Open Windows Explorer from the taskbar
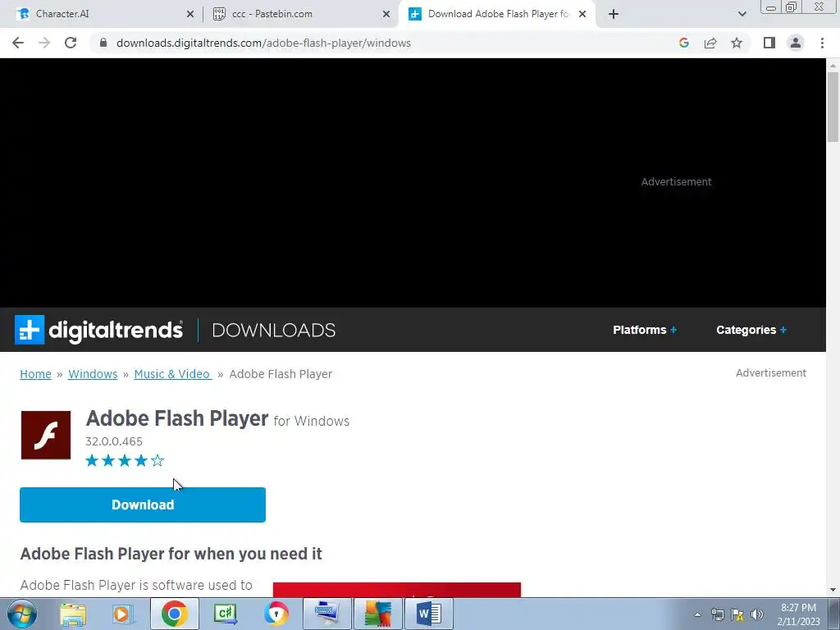Image resolution: width=840 pixels, height=630 pixels. 73,614
